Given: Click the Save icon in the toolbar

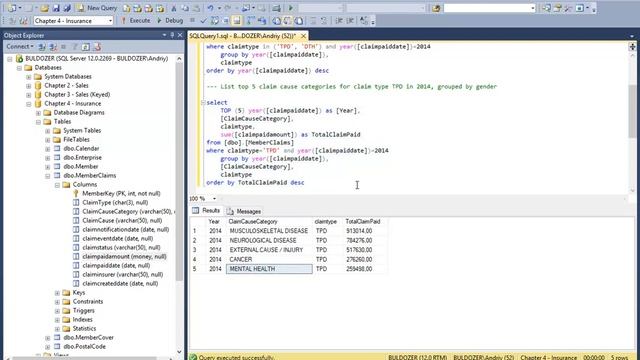Looking at the screenshot, I should pyautogui.click(x=56, y=8).
